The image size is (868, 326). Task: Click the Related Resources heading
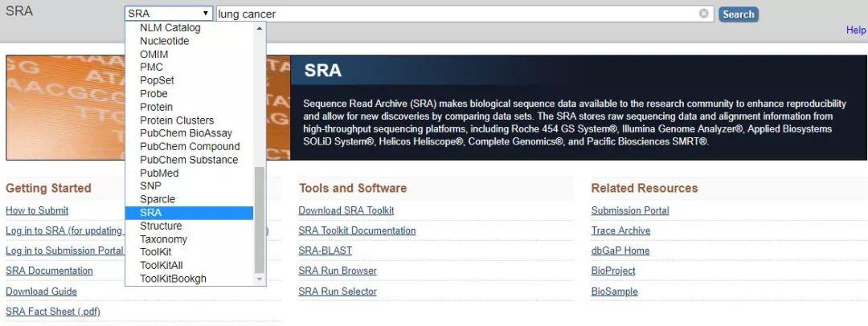pyautogui.click(x=645, y=188)
